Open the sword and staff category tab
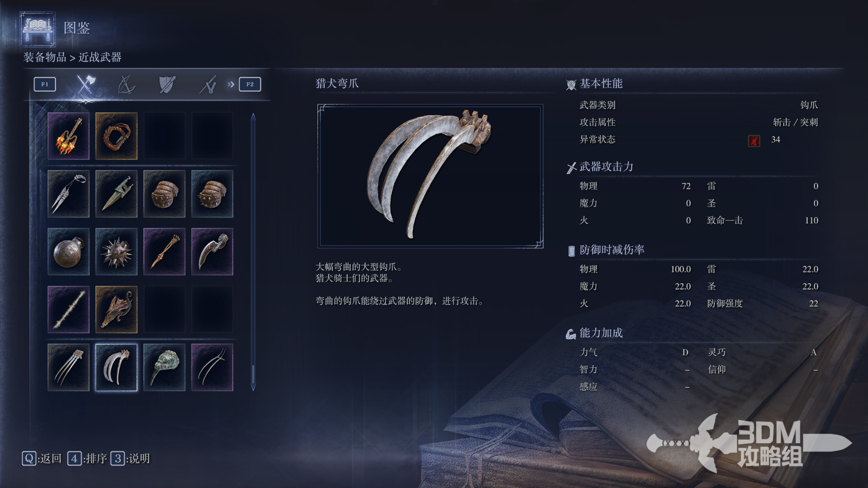Viewport: 868px width, 488px height. pyautogui.click(x=208, y=84)
